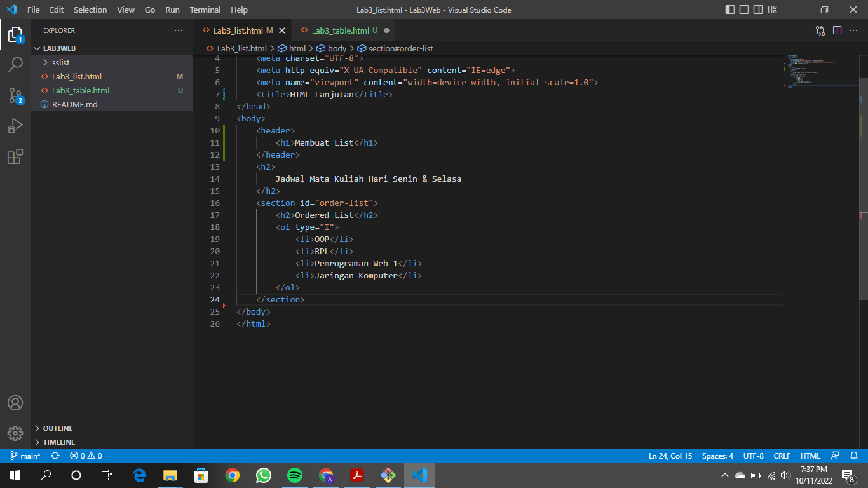Click the Synchronize Changes icon in status bar
The image size is (868, 488).
[x=55, y=456]
